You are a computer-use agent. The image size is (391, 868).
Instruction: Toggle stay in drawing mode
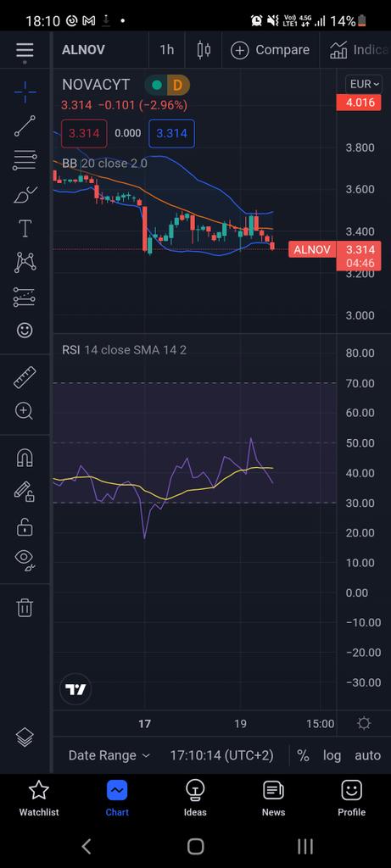click(x=25, y=492)
